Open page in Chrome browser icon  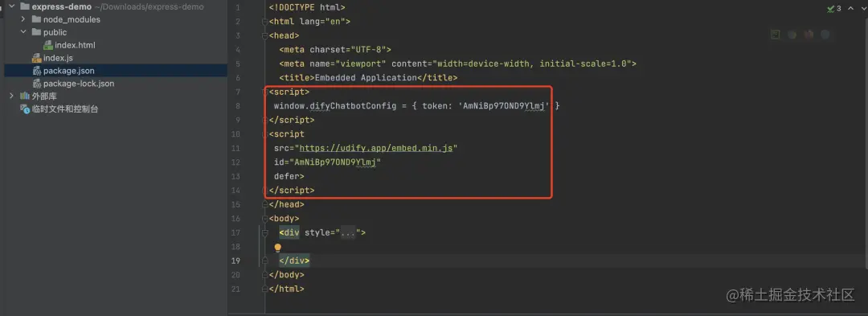[792, 35]
